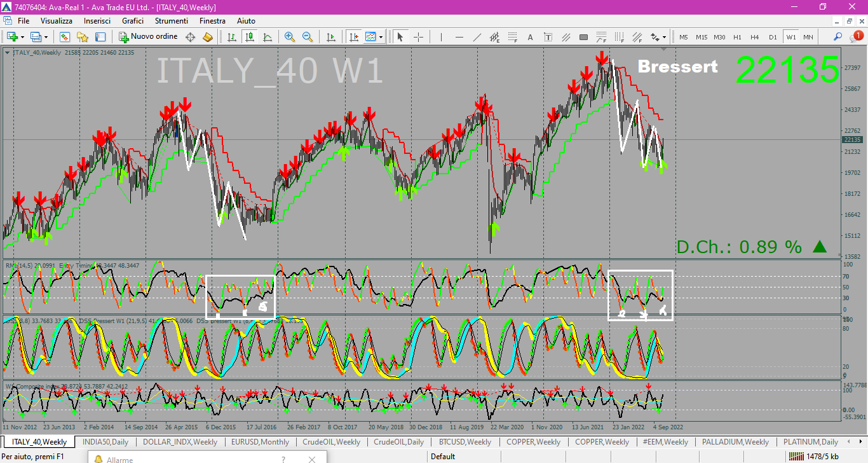This screenshot has height=463, width=868.
Task: Open the Visualizza menu
Action: click(x=57, y=21)
